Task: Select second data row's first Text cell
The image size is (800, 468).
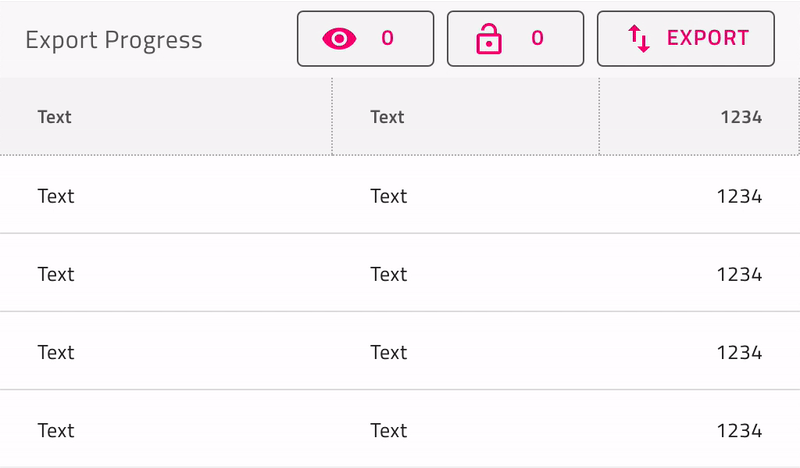Action: click(x=56, y=274)
